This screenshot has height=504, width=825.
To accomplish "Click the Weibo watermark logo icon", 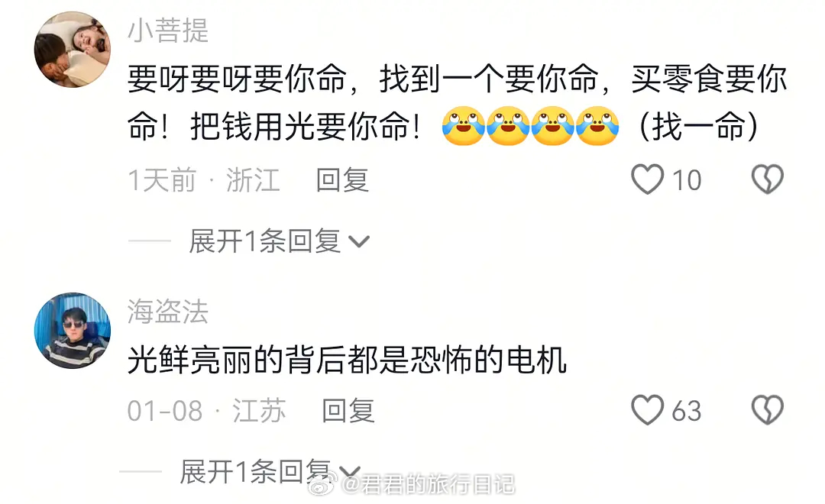I will coord(323,483).
